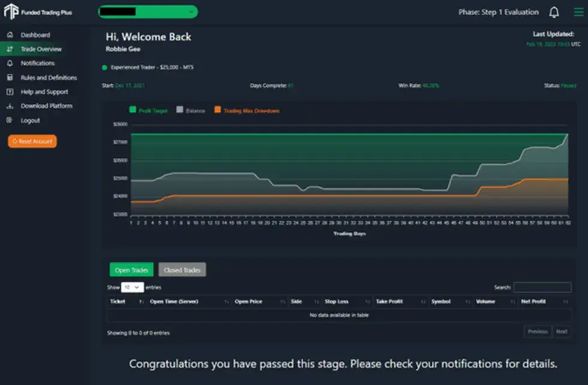588x385 pixels.
Task: Open Help and Support page
Action: tap(44, 92)
